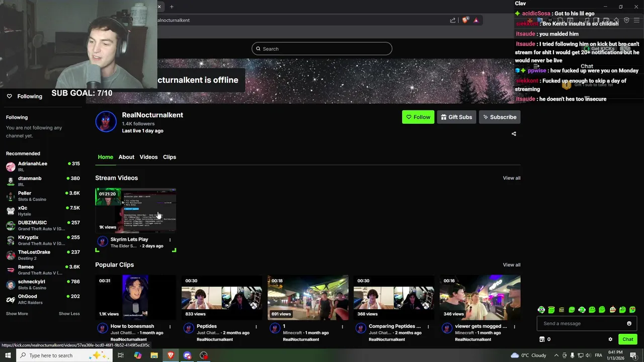The width and height of the screenshot is (644, 362).
Task: View all Stream Videos
Action: [512, 178]
